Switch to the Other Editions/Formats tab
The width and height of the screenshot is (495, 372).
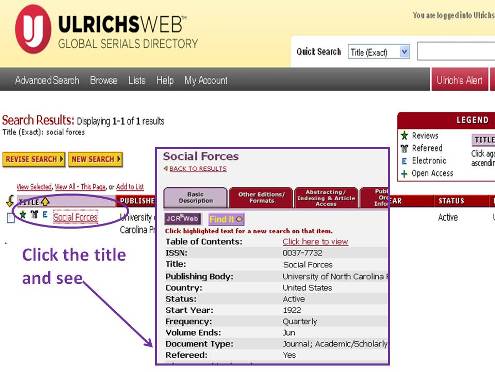tap(261, 198)
